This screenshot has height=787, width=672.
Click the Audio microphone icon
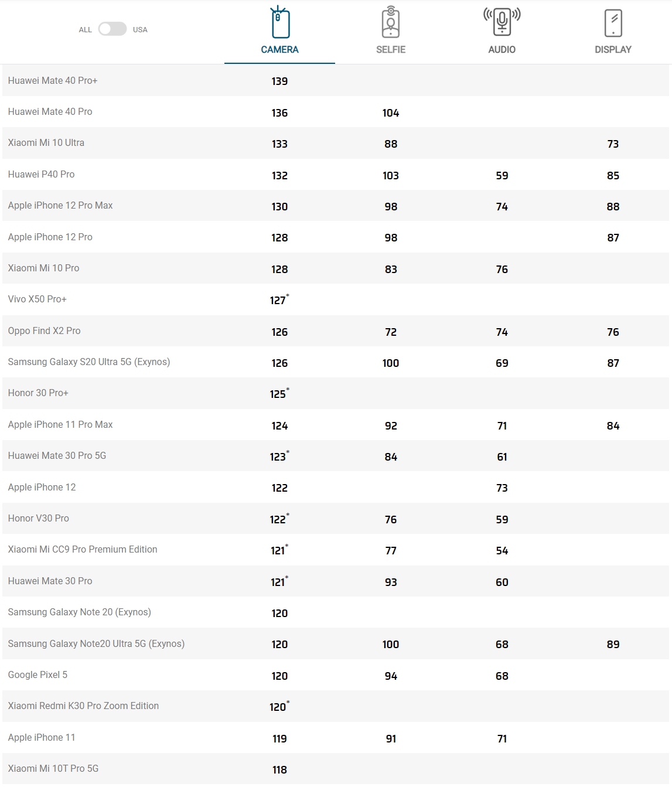point(502,22)
